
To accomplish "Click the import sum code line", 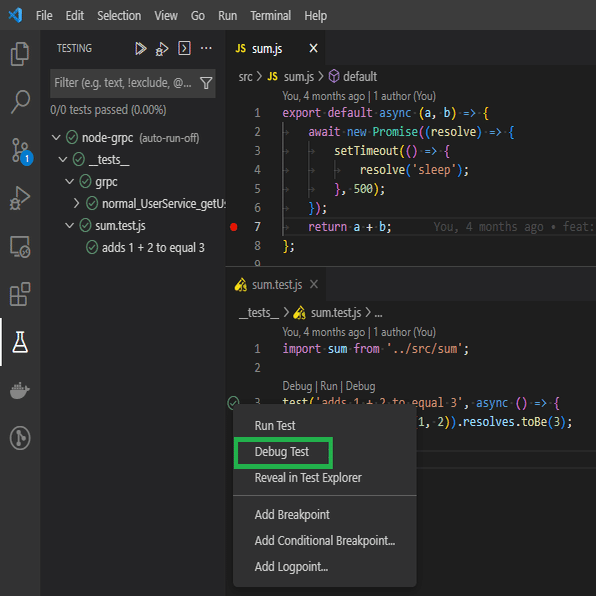I will 375,349.
